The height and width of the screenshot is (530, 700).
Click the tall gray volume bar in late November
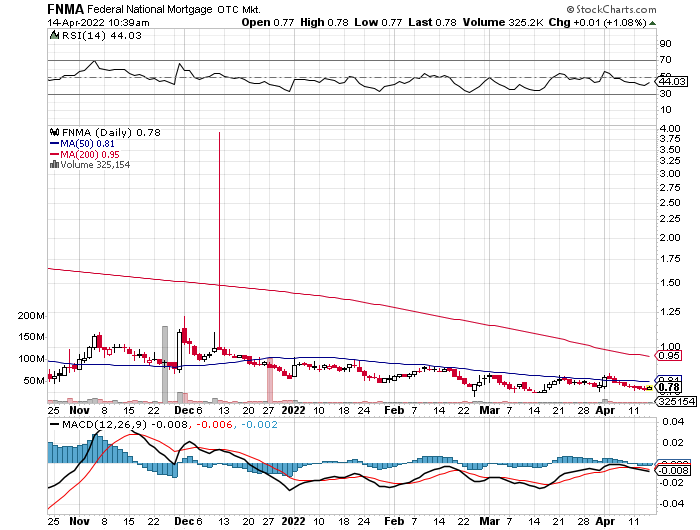tap(165, 365)
